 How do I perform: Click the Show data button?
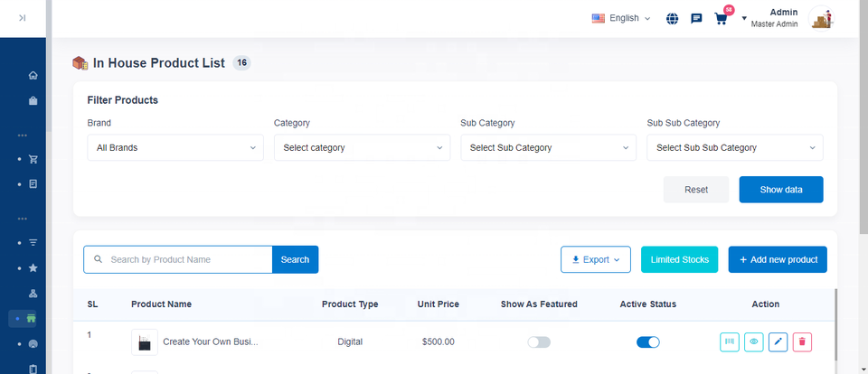click(x=780, y=190)
